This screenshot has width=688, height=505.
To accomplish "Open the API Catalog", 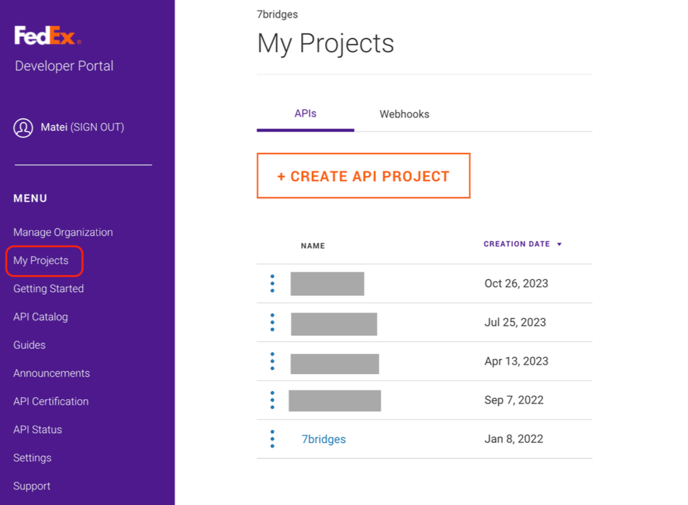I will [41, 317].
